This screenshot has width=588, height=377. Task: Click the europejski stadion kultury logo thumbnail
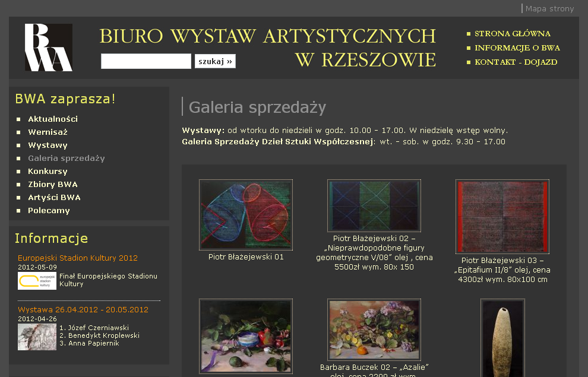(x=37, y=281)
